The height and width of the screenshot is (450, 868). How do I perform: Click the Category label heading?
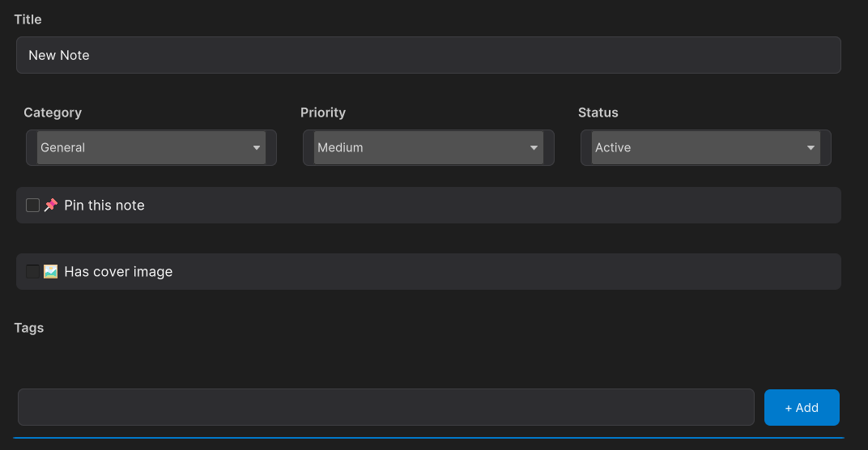pos(53,112)
